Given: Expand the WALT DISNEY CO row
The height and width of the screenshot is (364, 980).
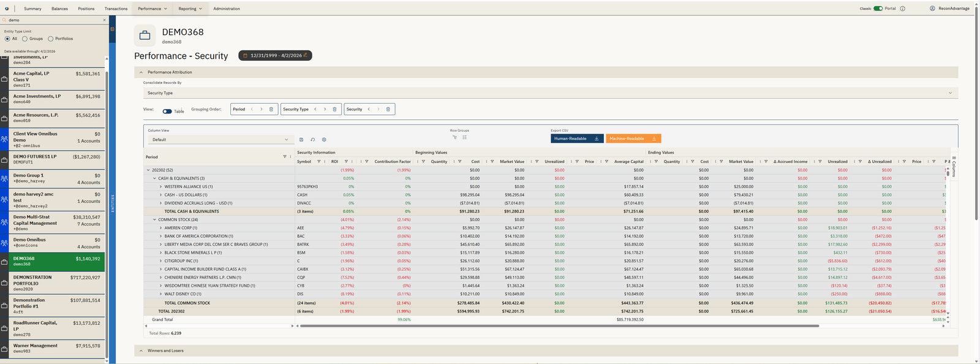Looking at the screenshot, I should pyautogui.click(x=160, y=294).
